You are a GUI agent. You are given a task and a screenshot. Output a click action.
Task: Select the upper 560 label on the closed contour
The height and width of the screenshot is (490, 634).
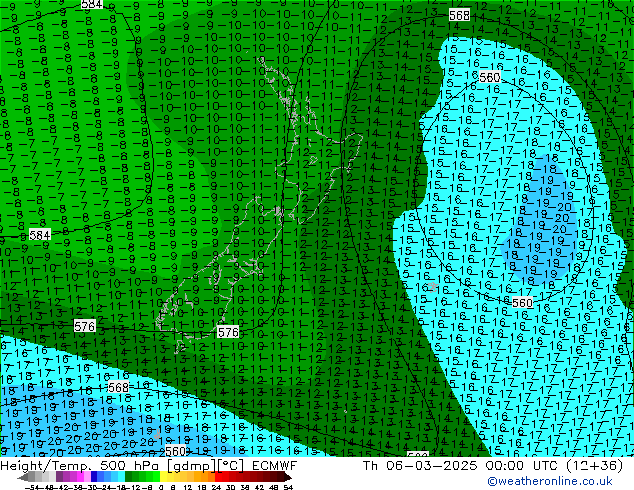pos(490,77)
